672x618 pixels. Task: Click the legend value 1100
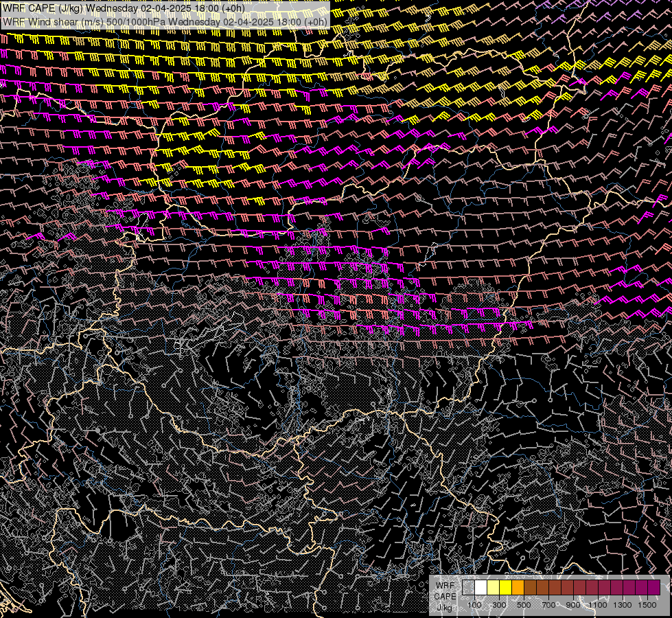coord(598,605)
